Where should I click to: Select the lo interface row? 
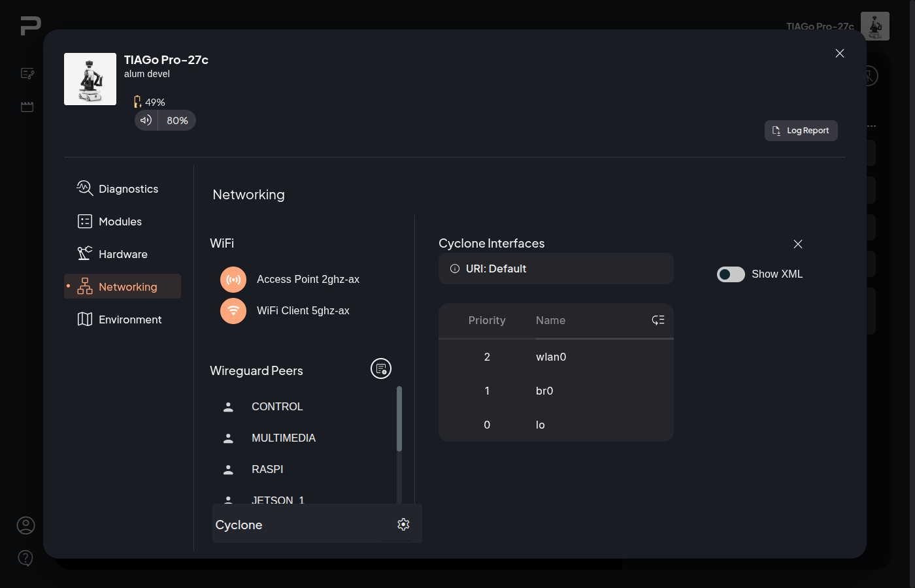click(x=556, y=425)
